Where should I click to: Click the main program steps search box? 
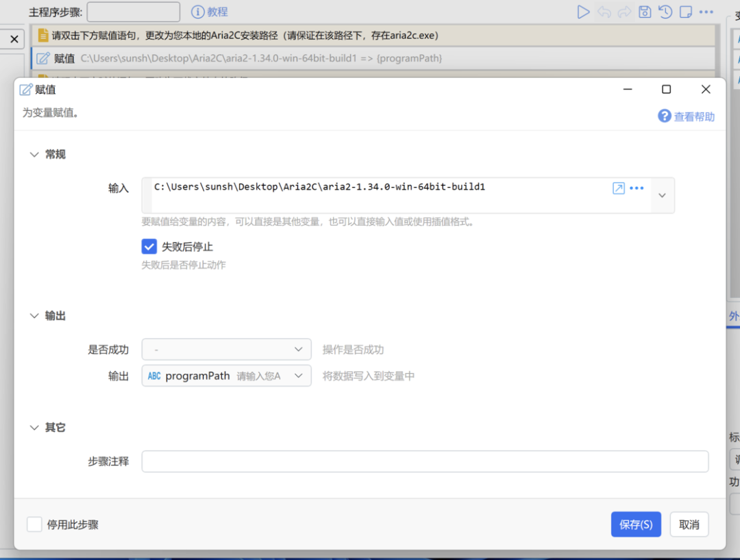[134, 12]
